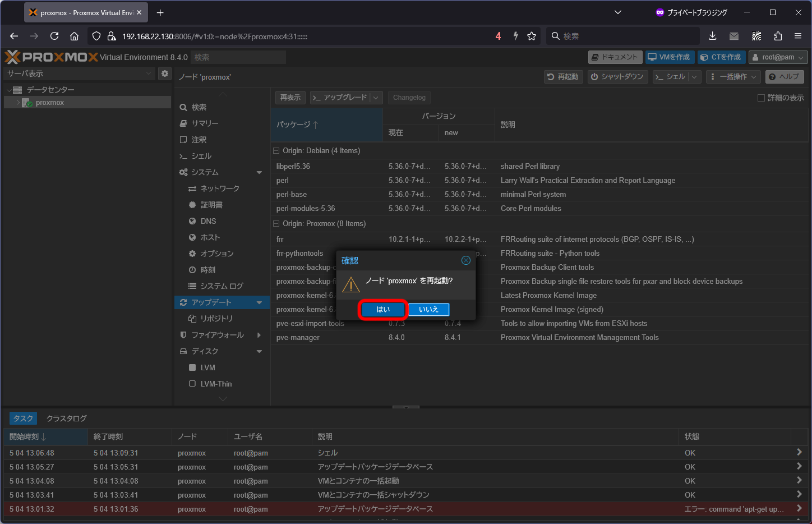
Task: Open details arrow for the 13:03:41 一括シャットダウン task
Action: click(x=799, y=494)
